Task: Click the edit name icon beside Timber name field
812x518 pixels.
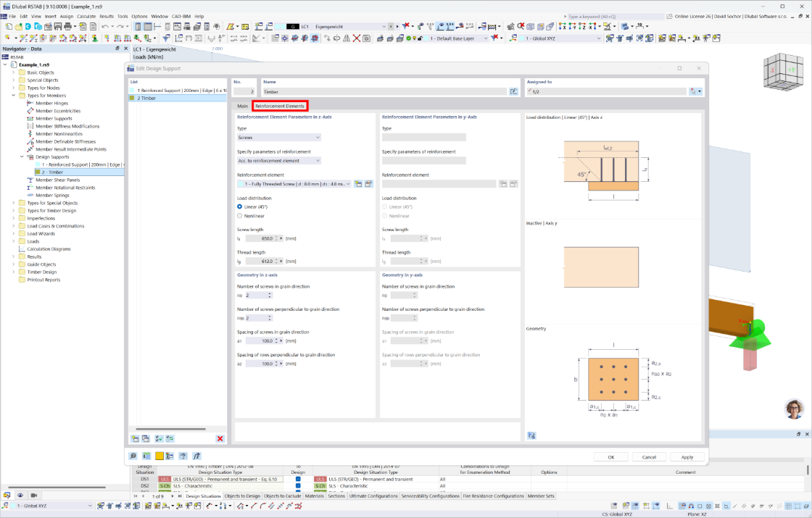Action: (x=513, y=91)
